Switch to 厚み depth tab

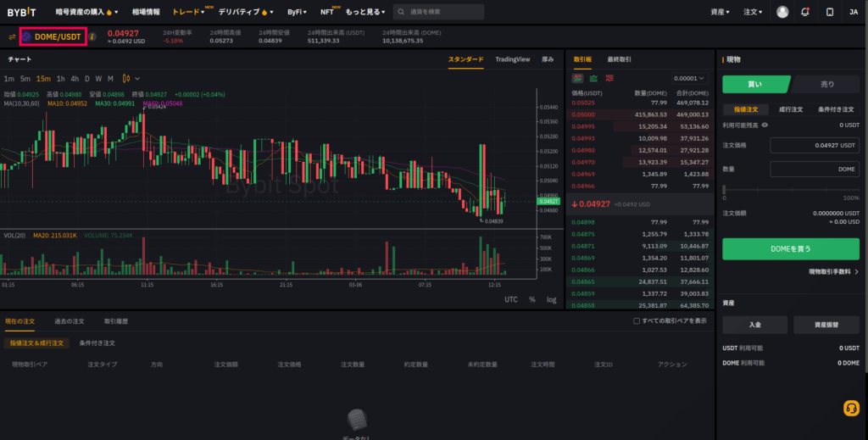coord(548,59)
